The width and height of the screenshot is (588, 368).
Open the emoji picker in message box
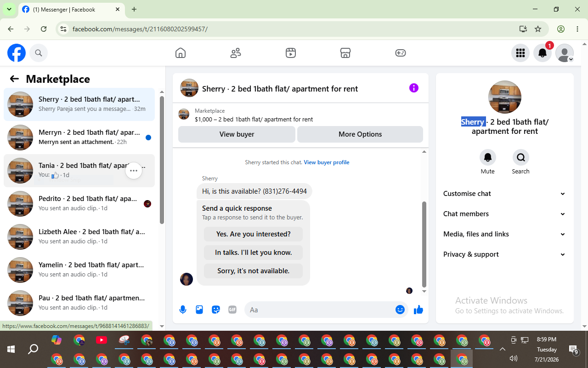[400, 310]
